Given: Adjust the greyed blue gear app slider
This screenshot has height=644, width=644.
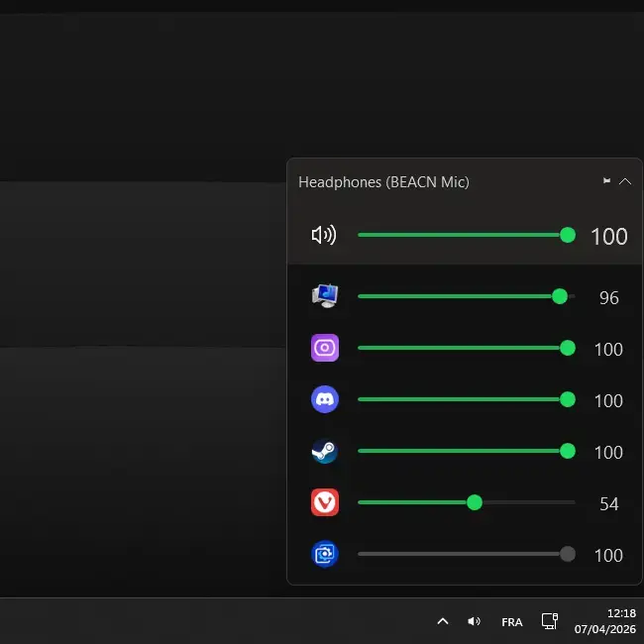Looking at the screenshot, I should 467,554.
